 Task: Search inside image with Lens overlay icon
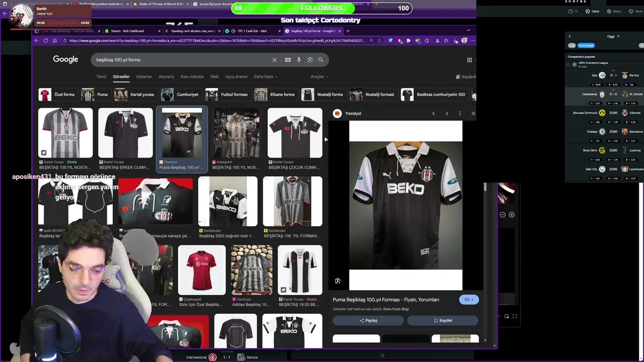point(338,281)
